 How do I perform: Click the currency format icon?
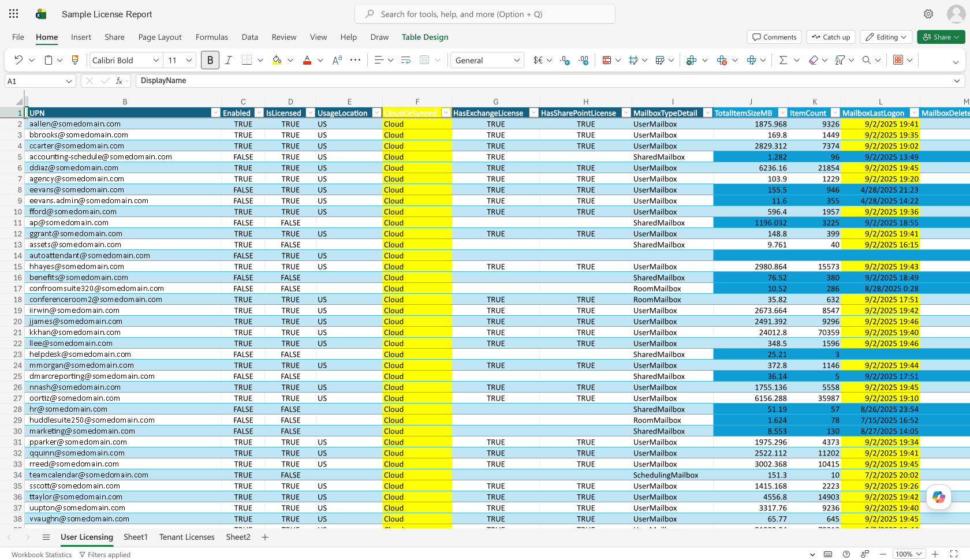(x=538, y=60)
